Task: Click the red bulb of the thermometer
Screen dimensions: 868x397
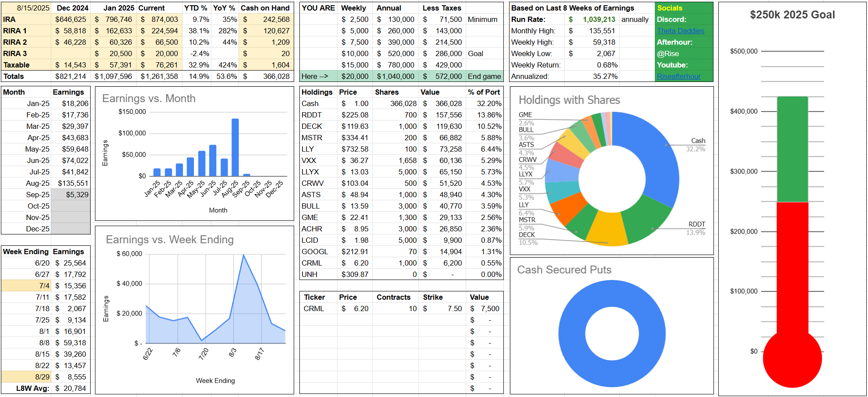Action: (x=792, y=358)
